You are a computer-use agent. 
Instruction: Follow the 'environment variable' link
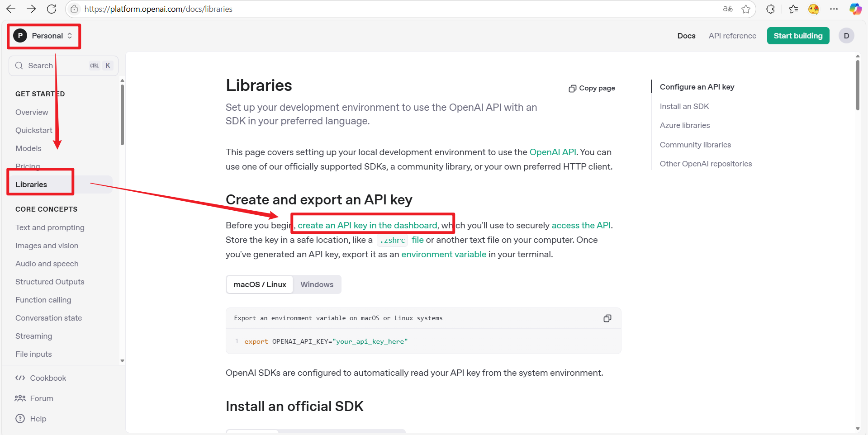tap(444, 254)
